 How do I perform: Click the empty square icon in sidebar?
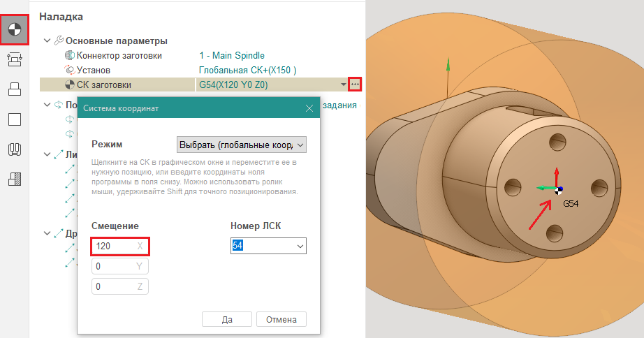click(15, 119)
